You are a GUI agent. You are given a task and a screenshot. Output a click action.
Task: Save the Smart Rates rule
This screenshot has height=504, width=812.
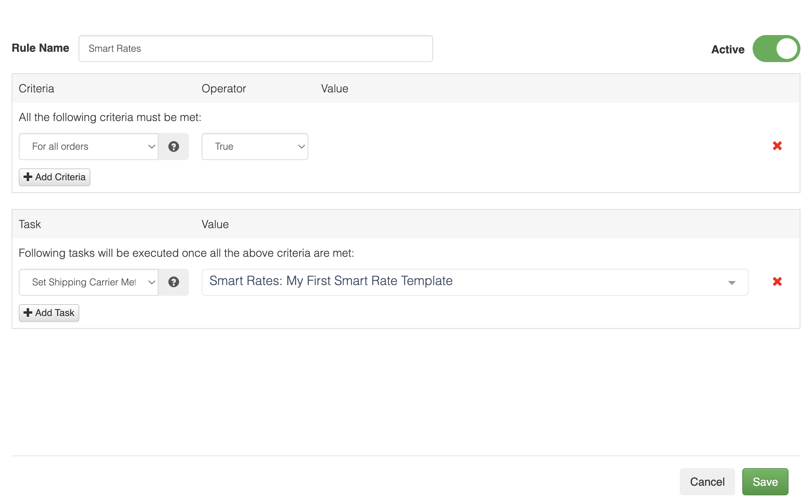coord(765,482)
